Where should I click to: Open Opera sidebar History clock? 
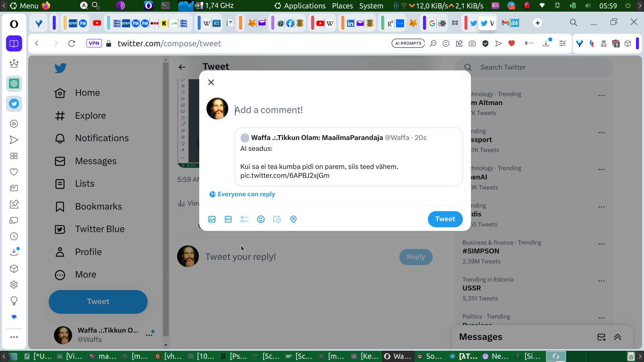coord(14,237)
